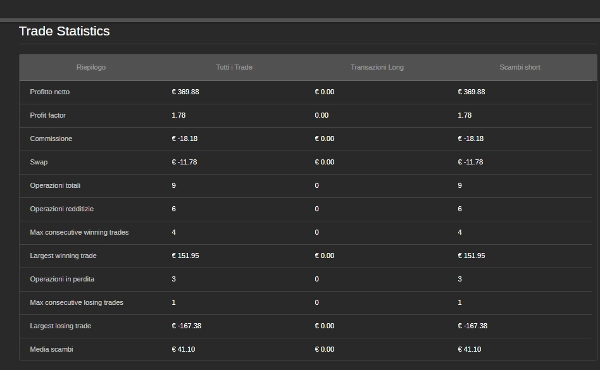
Task: Select the 'Tutti i Trade' column header
Action: pos(234,67)
